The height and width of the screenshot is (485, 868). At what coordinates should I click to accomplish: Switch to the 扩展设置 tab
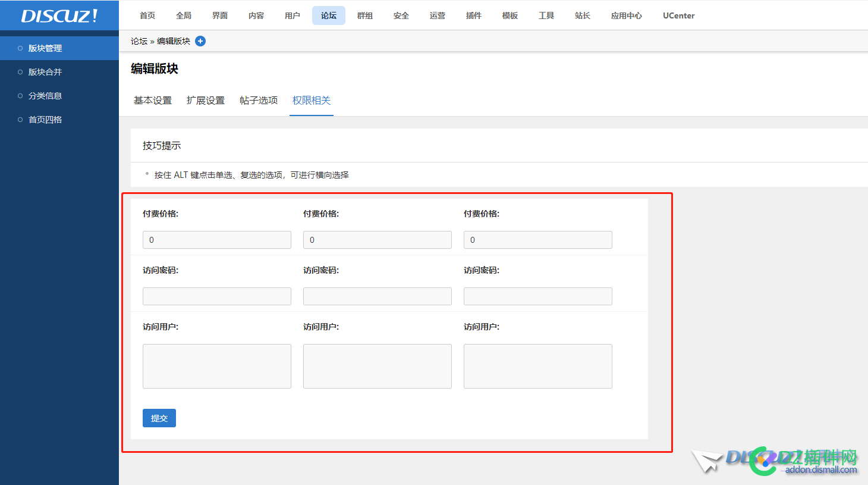(206, 101)
